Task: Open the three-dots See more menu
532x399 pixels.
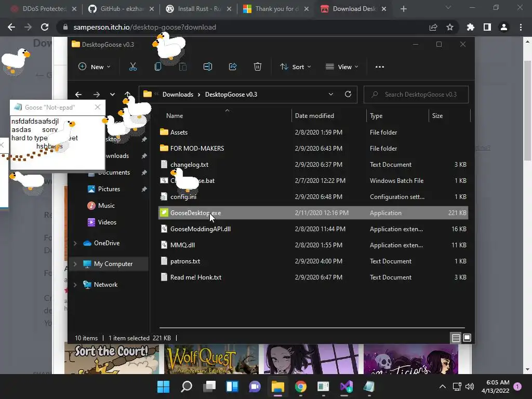Action: tap(380, 67)
